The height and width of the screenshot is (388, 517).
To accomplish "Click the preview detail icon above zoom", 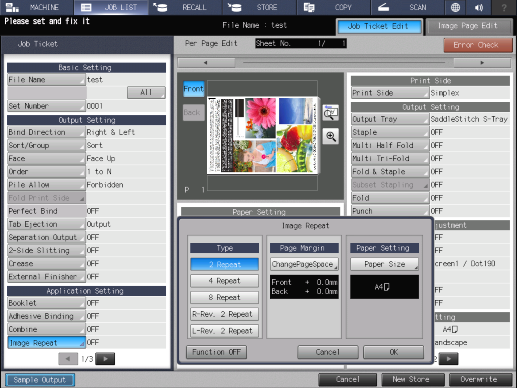I will coord(331,113).
